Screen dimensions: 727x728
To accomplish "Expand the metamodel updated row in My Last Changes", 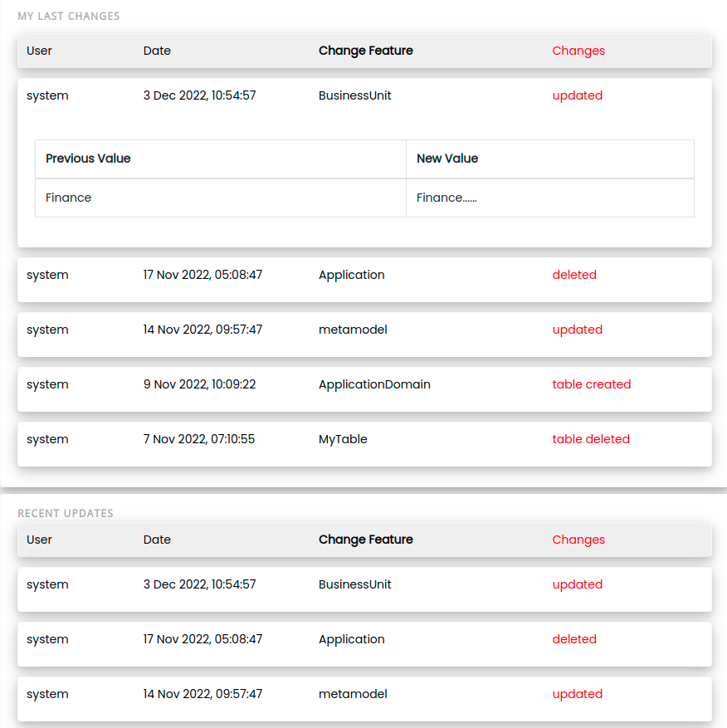I will click(364, 335).
